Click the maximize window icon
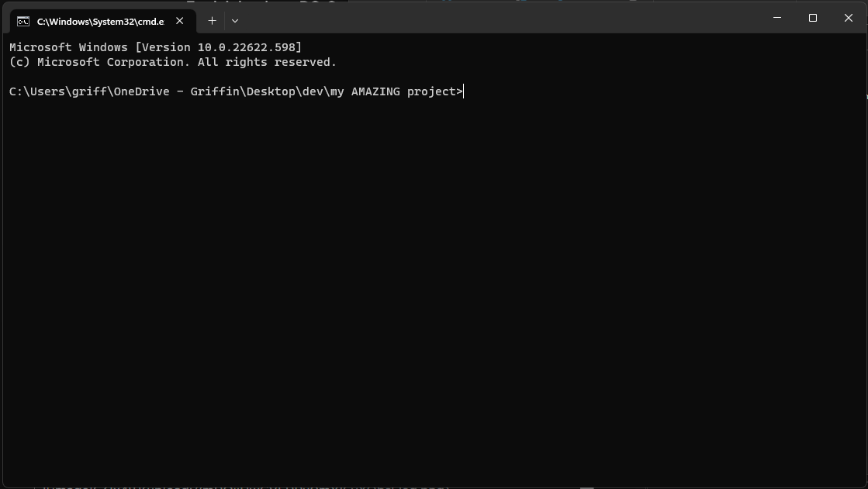 pyautogui.click(x=812, y=17)
